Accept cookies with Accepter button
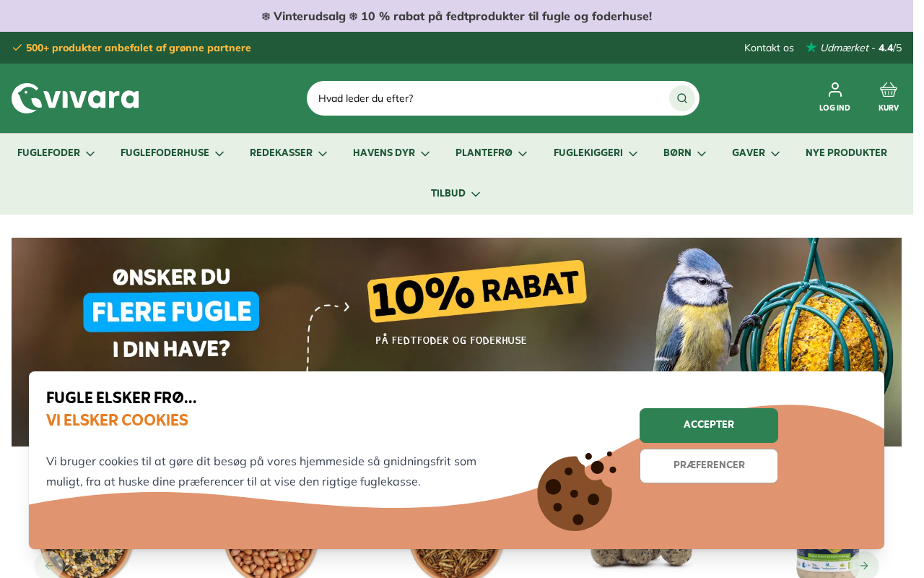Screen dimensions: 924x578 (x=709, y=426)
